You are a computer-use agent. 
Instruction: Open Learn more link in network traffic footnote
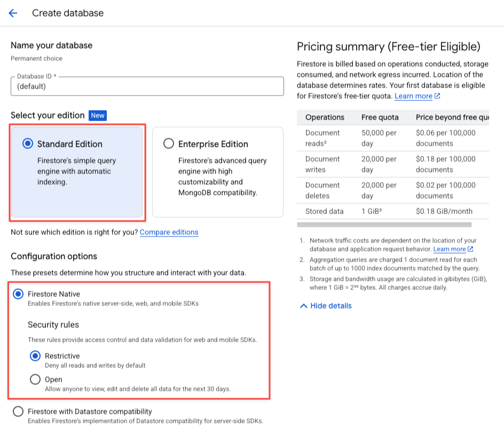450,249
